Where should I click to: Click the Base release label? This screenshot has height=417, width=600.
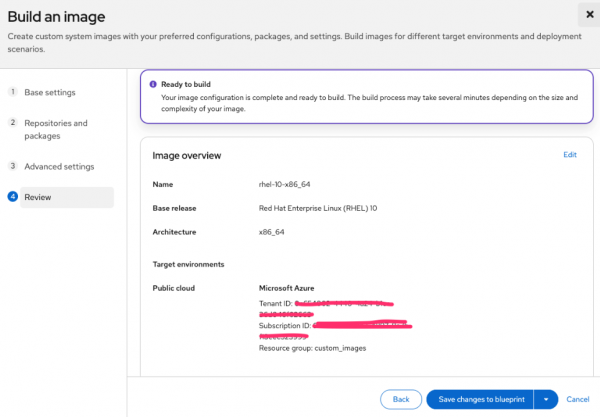tap(174, 208)
